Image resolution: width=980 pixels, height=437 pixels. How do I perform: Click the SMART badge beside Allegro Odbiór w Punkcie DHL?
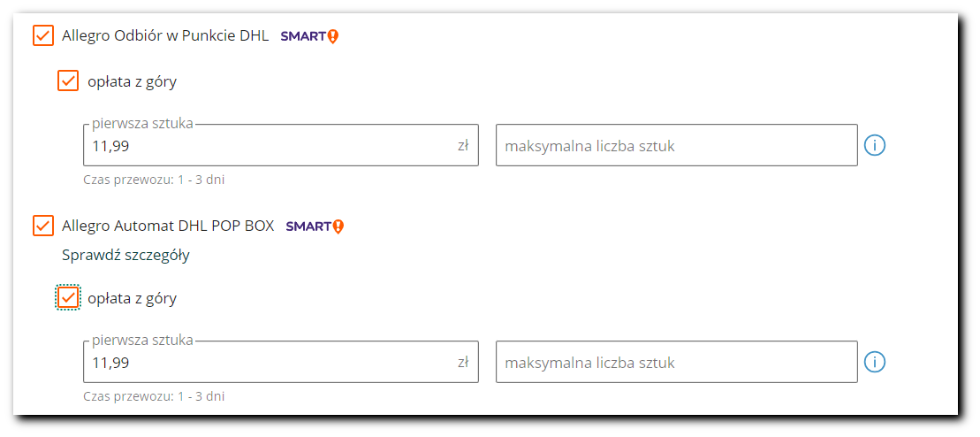[309, 36]
